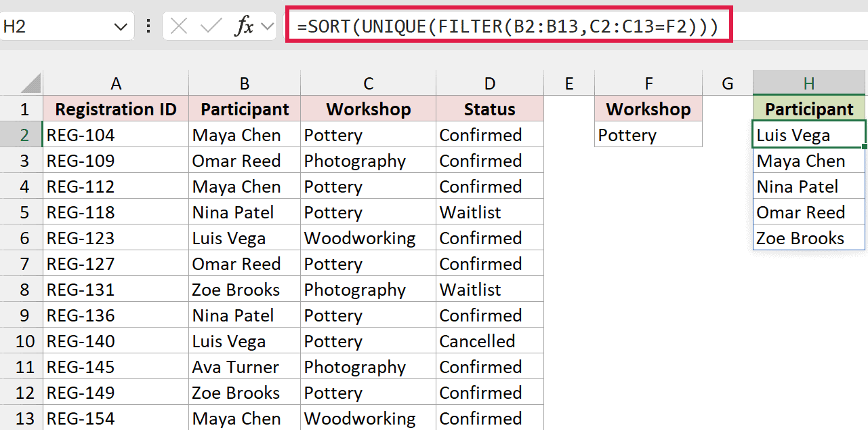The image size is (868, 430).
Task: Click the Workshop header in column C
Action: coord(368,109)
